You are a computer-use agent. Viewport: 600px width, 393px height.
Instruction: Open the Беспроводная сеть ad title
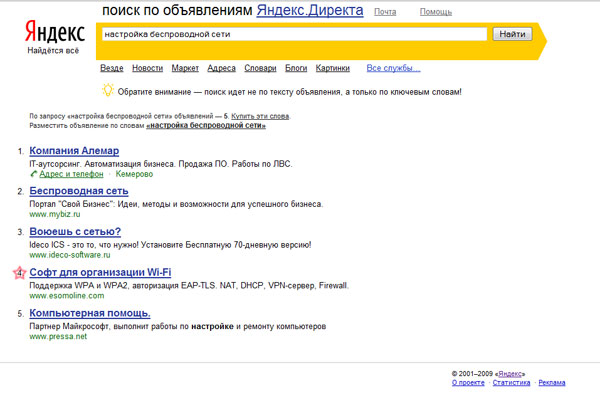tap(79, 191)
